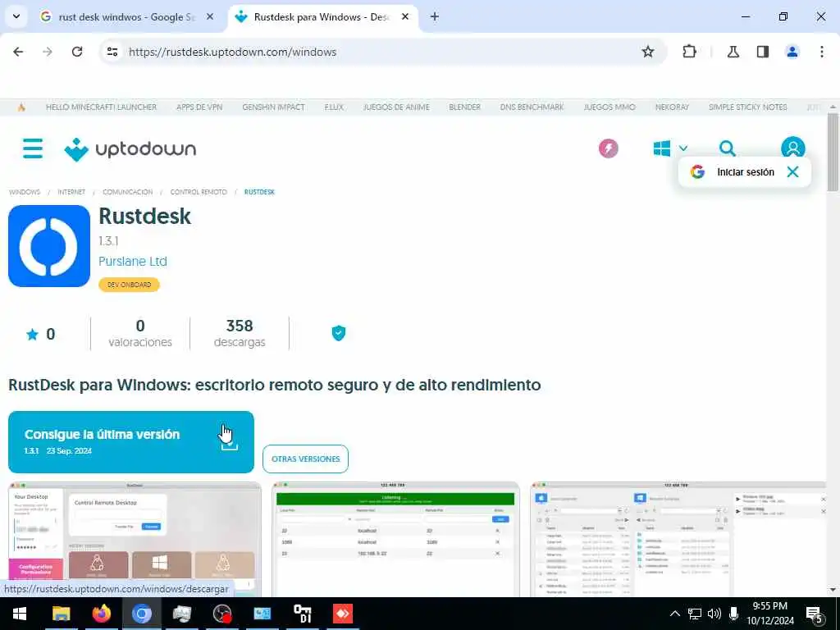Open the red AnyDesk taskbar icon
This screenshot has width=840, height=630.
pyautogui.click(x=343, y=614)
